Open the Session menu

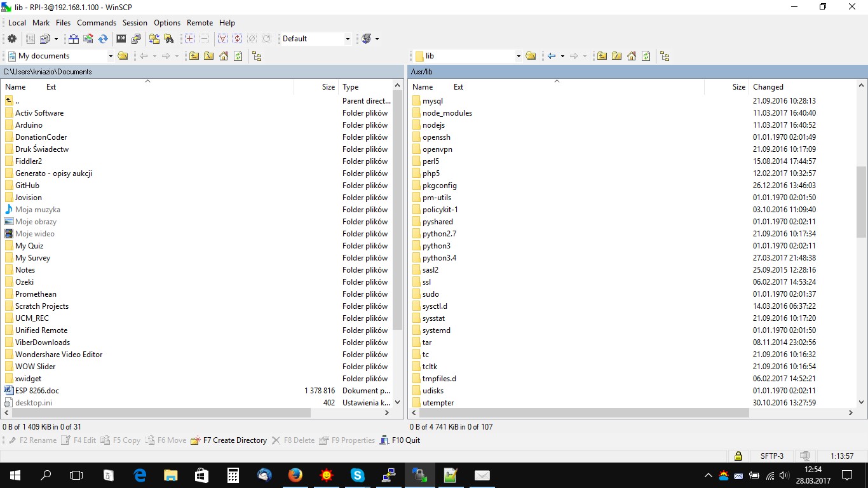pos(135,22)
